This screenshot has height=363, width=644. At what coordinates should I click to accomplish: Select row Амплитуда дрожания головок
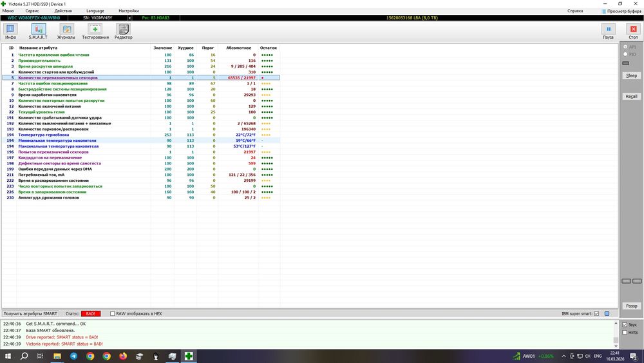click(141, 198)
